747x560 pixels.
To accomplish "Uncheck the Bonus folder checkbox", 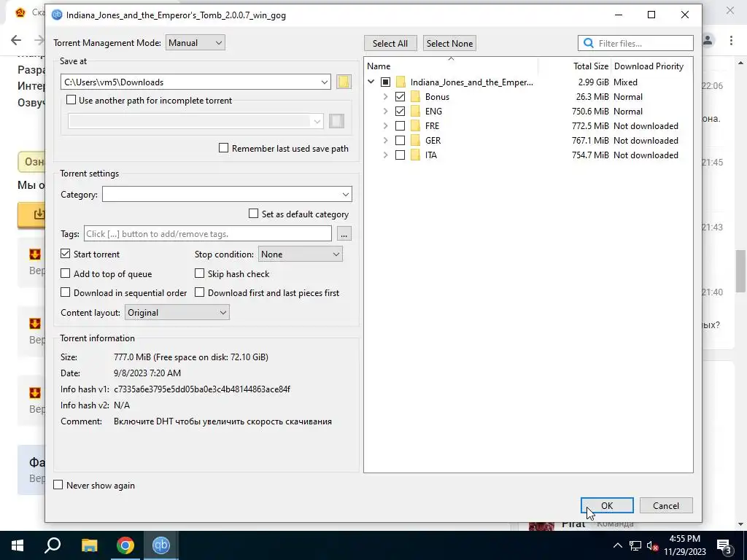I will [x=400, y=97].
